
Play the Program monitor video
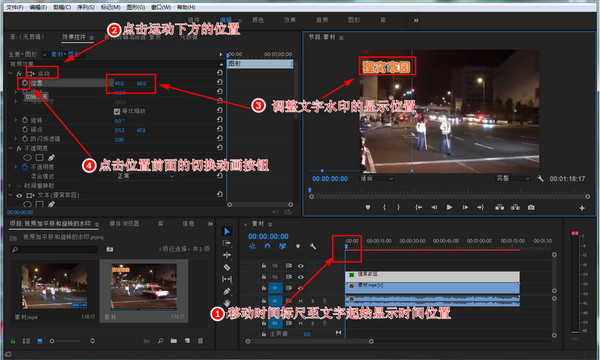tap(449, 207)
